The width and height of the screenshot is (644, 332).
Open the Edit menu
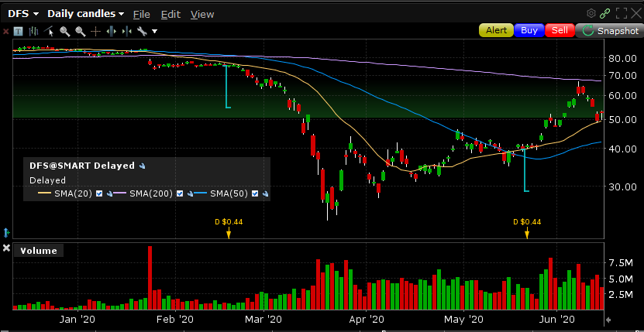170,14
